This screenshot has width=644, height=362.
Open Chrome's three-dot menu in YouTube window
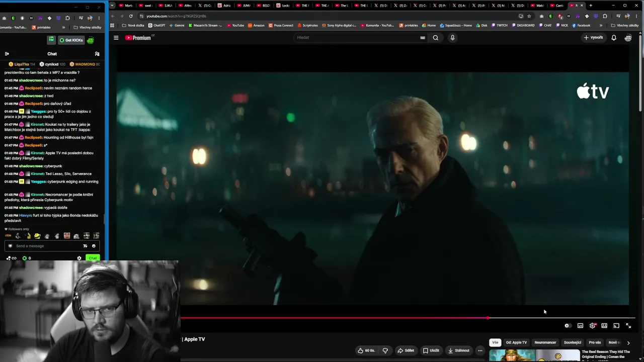coord(636,16)
